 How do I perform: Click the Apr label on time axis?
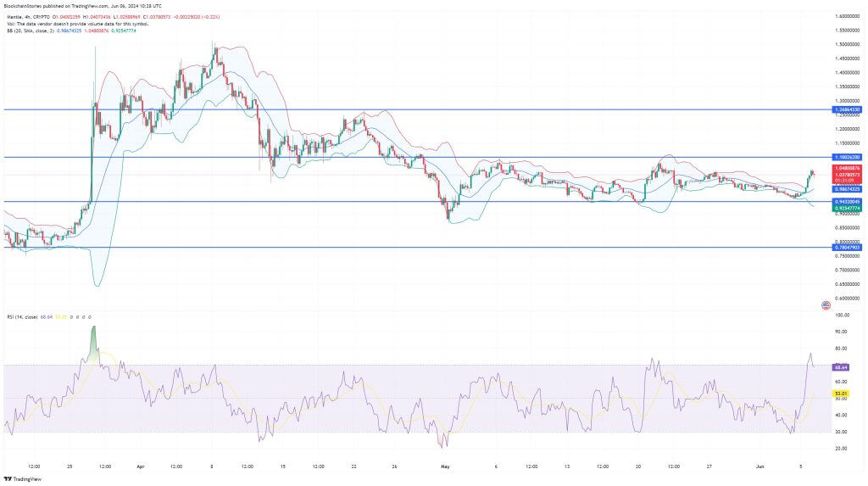pyautogui.click(x=139, y=466)
